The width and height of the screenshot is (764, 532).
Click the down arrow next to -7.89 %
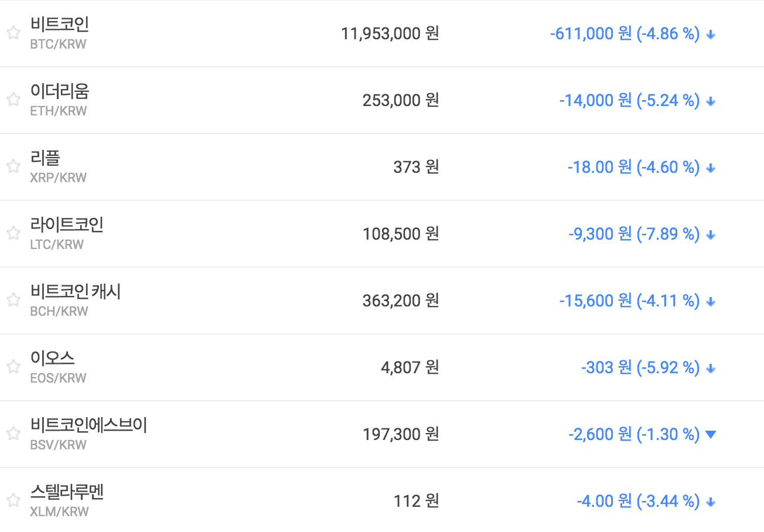(x=711, y=235)
